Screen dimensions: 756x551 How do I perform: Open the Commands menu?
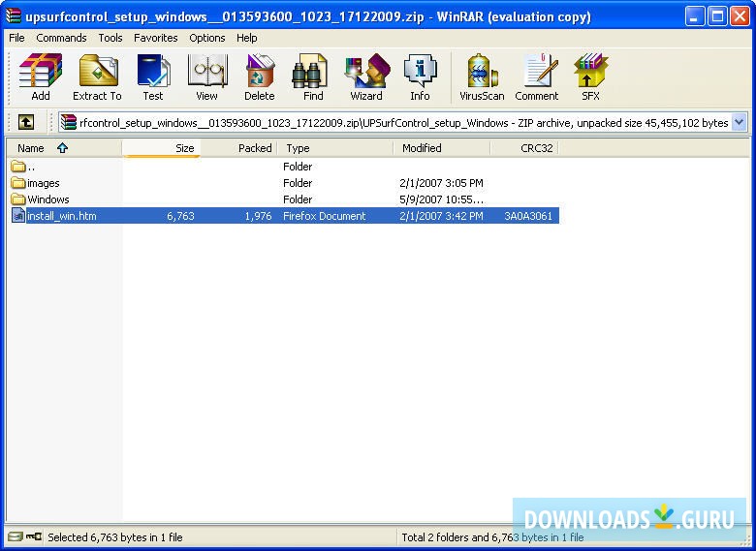(x=61, y=38)
